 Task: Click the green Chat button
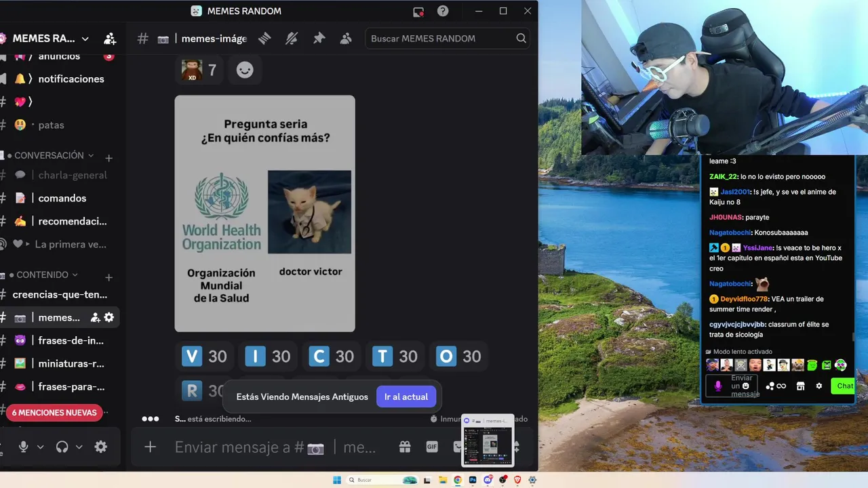tap(844, 386)
